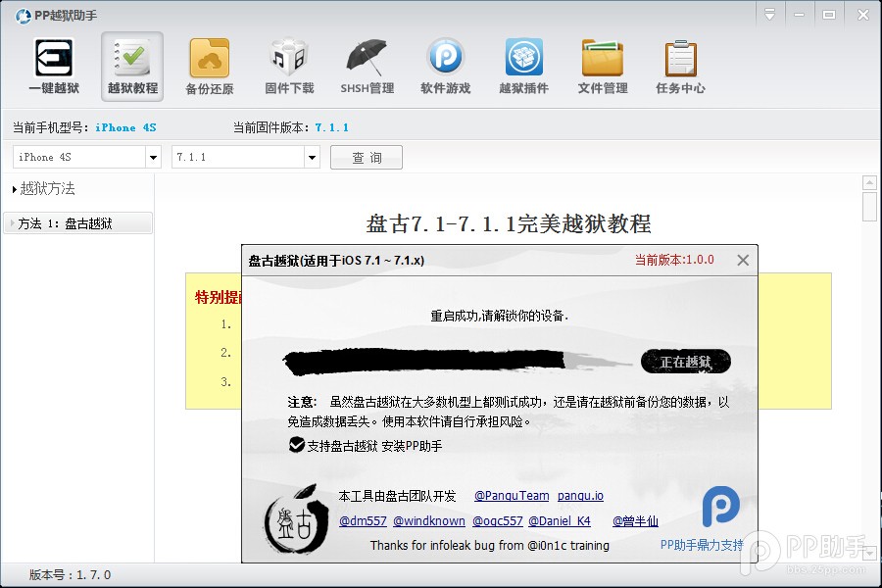Open the 文件管理 (file manager)
The height and width of the screenshot is (588, 882).
click(x=602, y=66)
